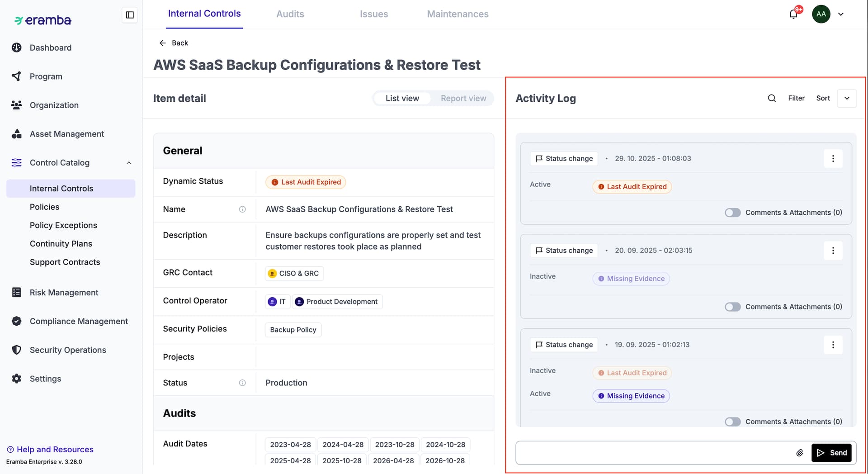
Task: Toggle Comments & Attachments on second log entry
Action: [732, 307]
